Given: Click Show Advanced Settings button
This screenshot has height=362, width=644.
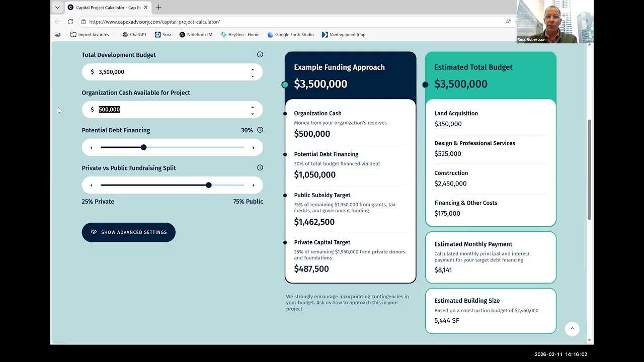Looking at the screenshot, I should 129,232.
